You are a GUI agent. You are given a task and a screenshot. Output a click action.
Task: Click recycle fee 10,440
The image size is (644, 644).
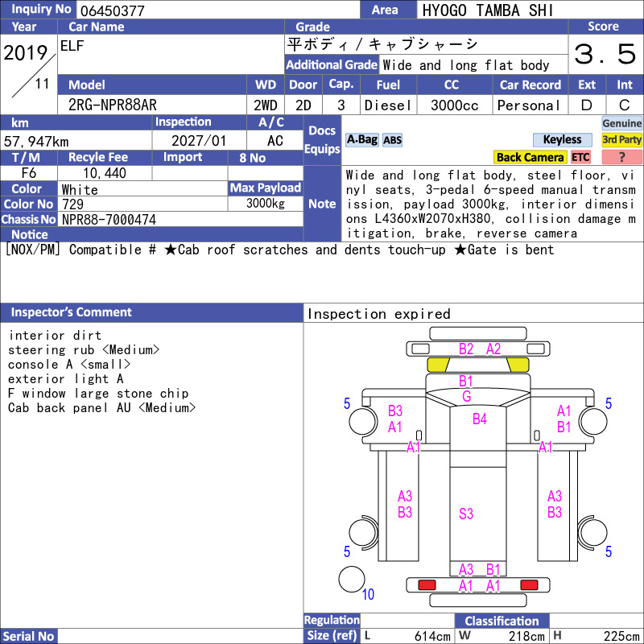[x=105, y=173]
